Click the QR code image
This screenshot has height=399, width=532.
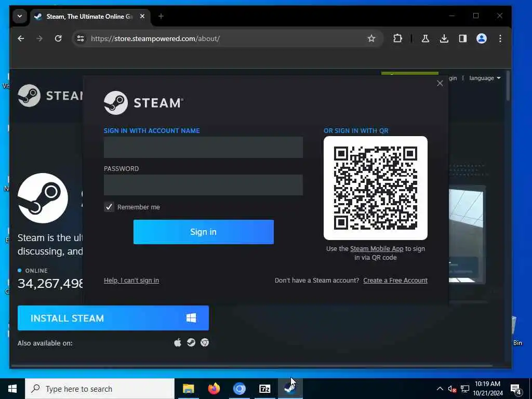coord(376,188)
